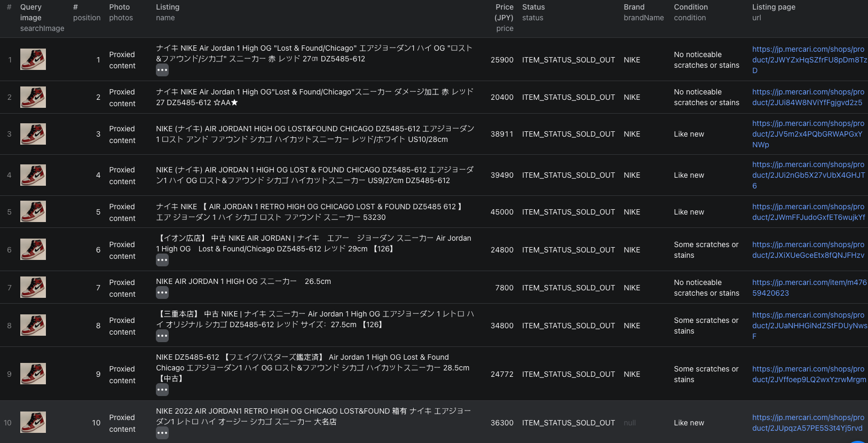Open the query image thumbnail in row 3

pos(33,134)
